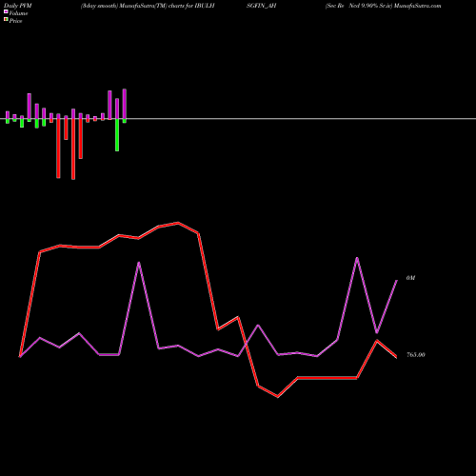Click the Price legend color swatch
The width and height of the screenshot is (476, 476).
6,19
